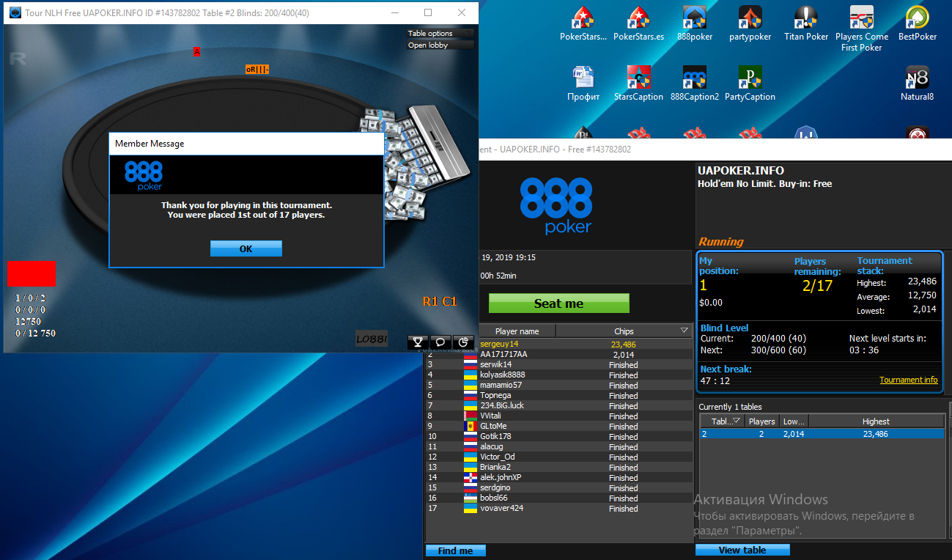
Task: Sort players by the Chips column header
Action: 624,331
